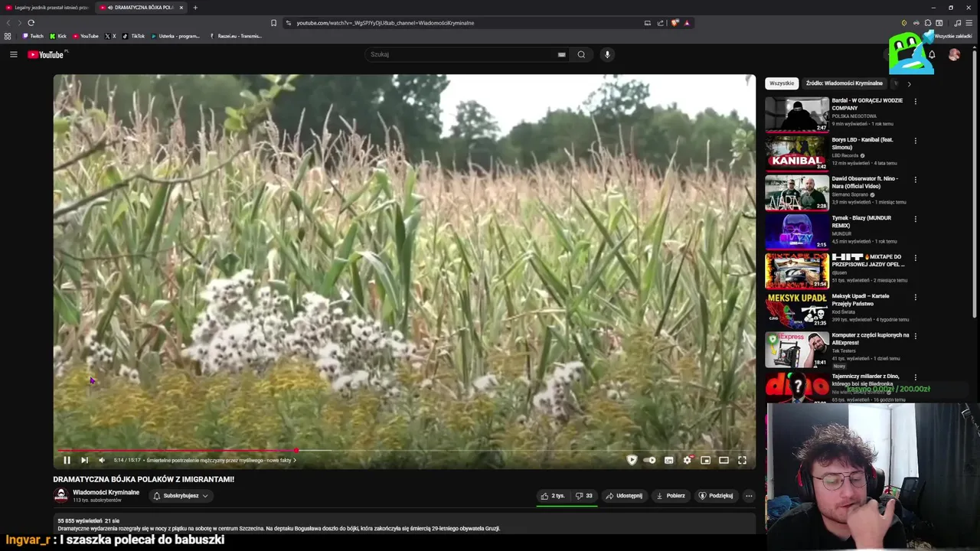Open options for Komputer z części video
This screenshot has width=980, height=551.
tap(915, 335)
